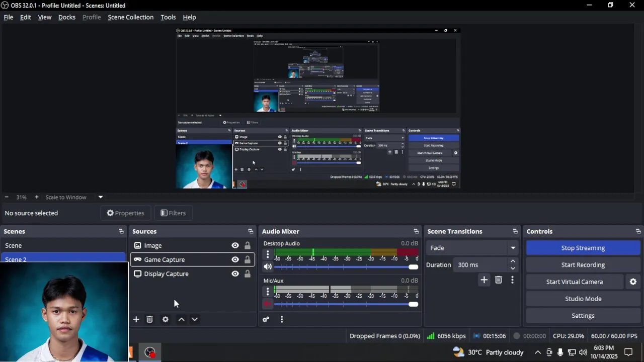Click the Game Capture controller icon
The image size is (644, 362).
[x=137, y=259]
